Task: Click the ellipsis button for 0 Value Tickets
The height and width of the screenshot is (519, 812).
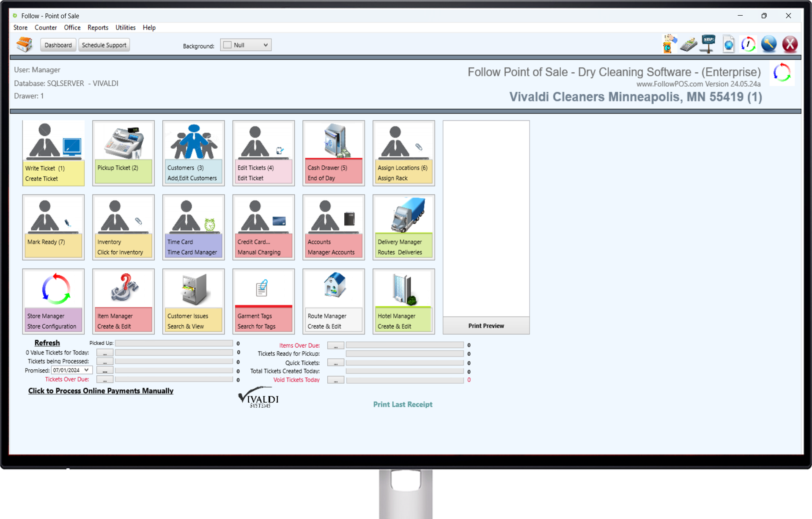Action: [105, 352]
